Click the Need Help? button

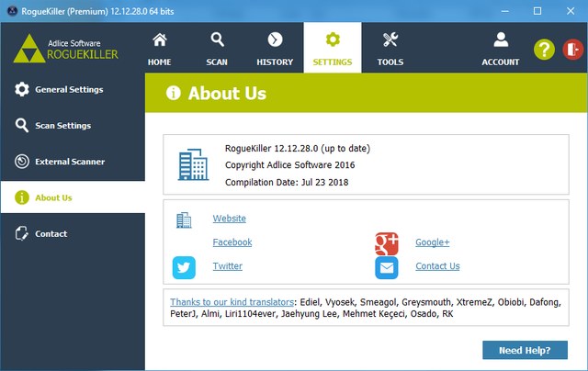[525, 350]
